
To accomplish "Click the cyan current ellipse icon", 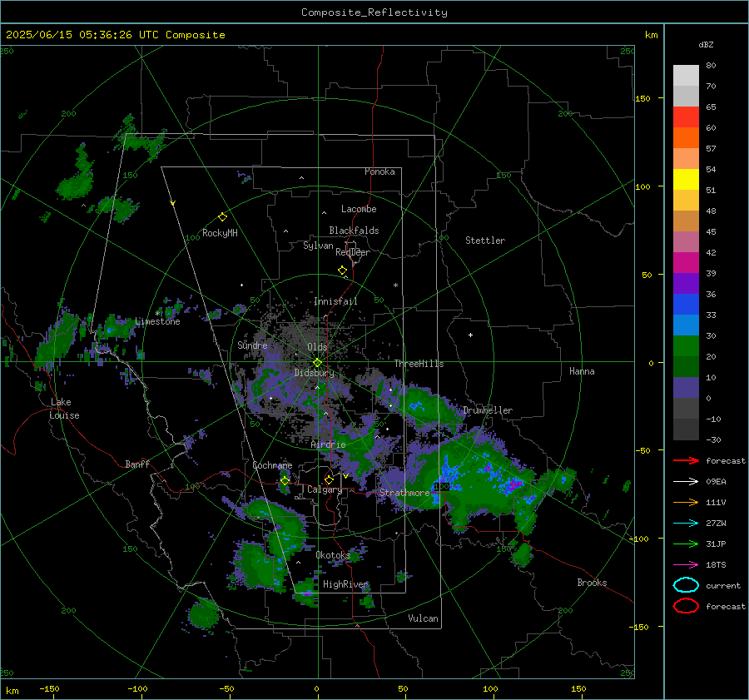I will 686,585.
